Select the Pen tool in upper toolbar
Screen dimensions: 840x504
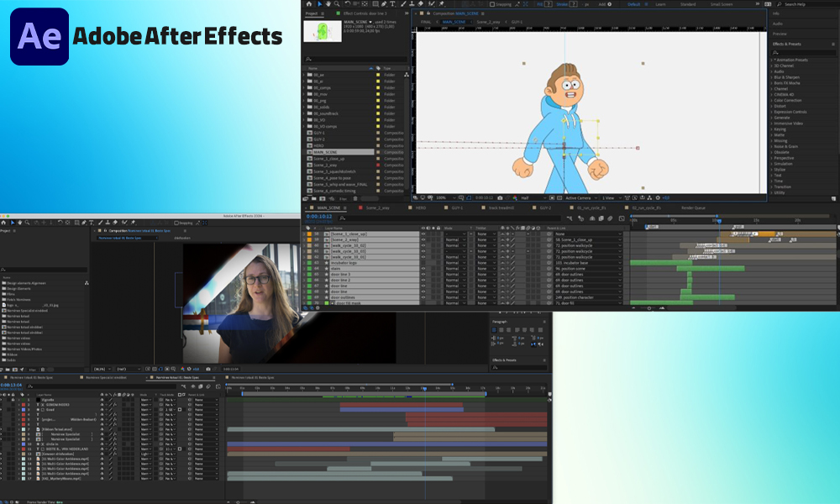coord(384,3)
